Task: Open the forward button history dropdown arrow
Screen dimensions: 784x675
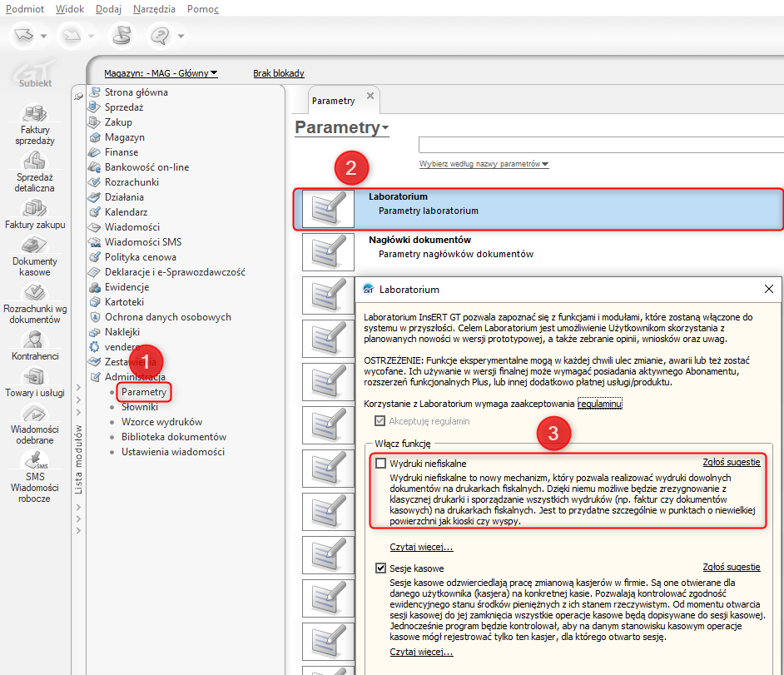Action: [x=91, y=36]
